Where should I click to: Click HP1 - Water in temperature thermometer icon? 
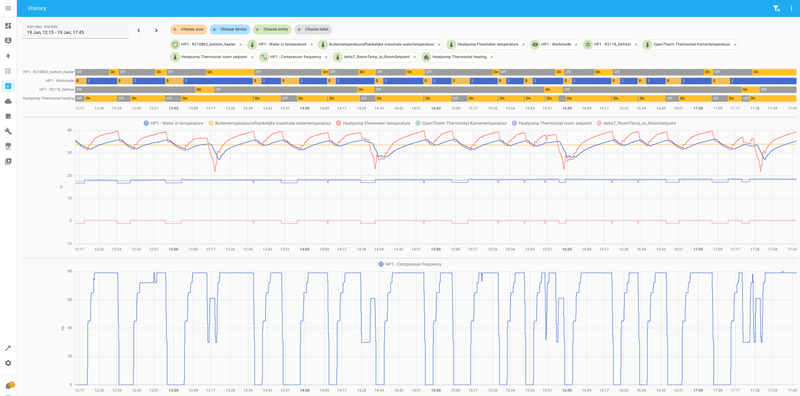coord(252,44)
